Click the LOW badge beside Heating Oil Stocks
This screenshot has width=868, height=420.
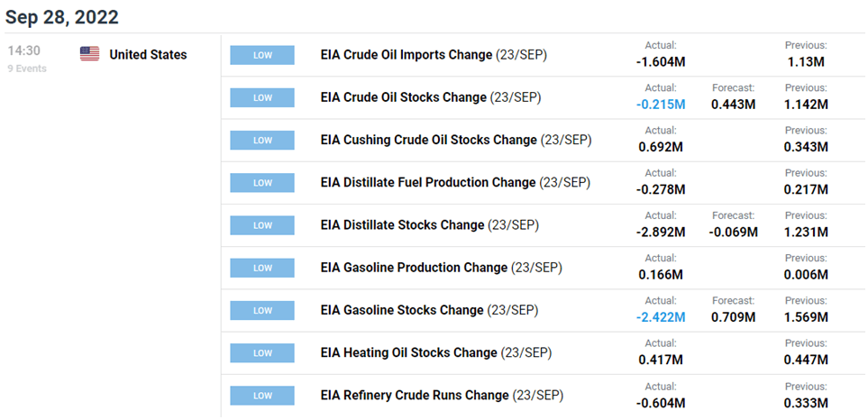(x=262, y=353)
